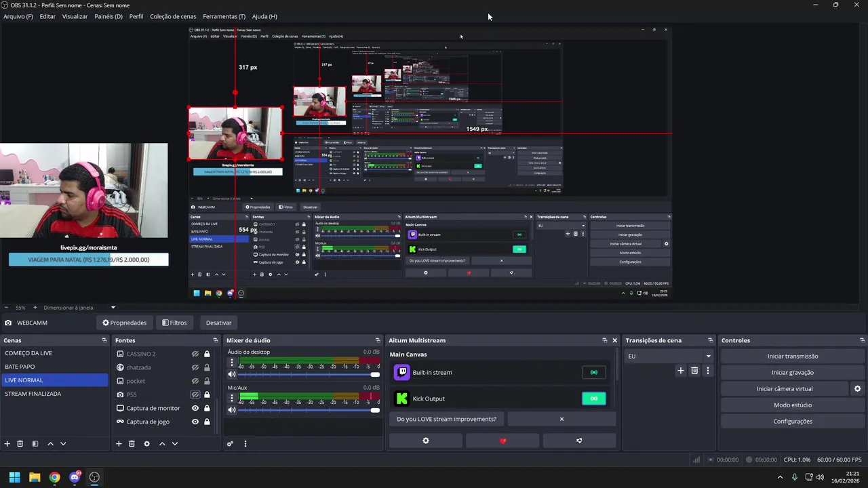Move the source down using the Fontes down arrow
This screenshot has width=868, height=488.
[174, 444]
